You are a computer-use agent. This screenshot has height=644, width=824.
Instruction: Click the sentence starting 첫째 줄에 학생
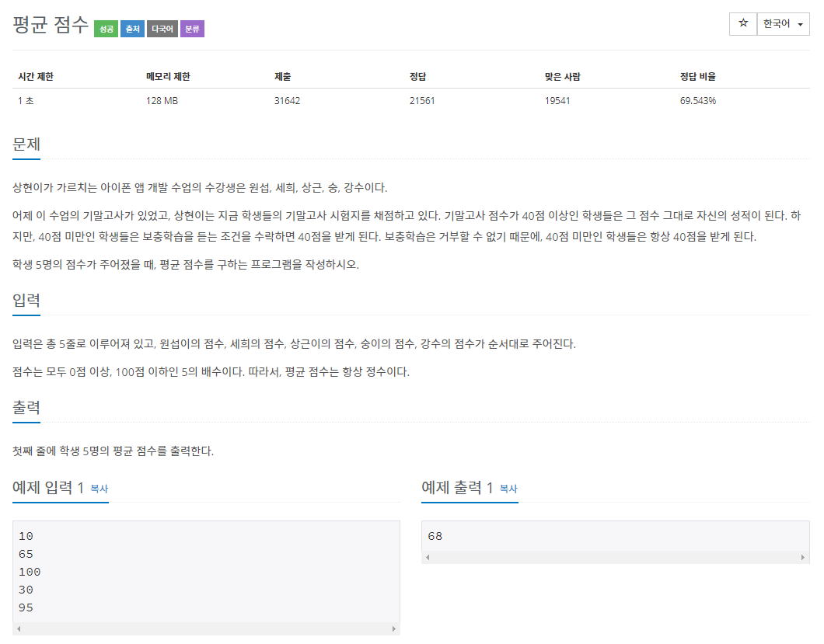(x=113, y=451)
